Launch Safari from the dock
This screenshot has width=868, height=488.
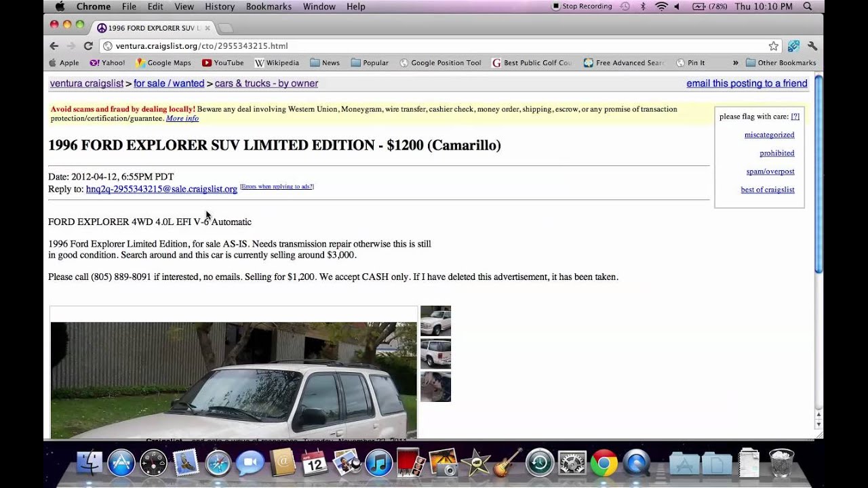click(x=218, y=464)
